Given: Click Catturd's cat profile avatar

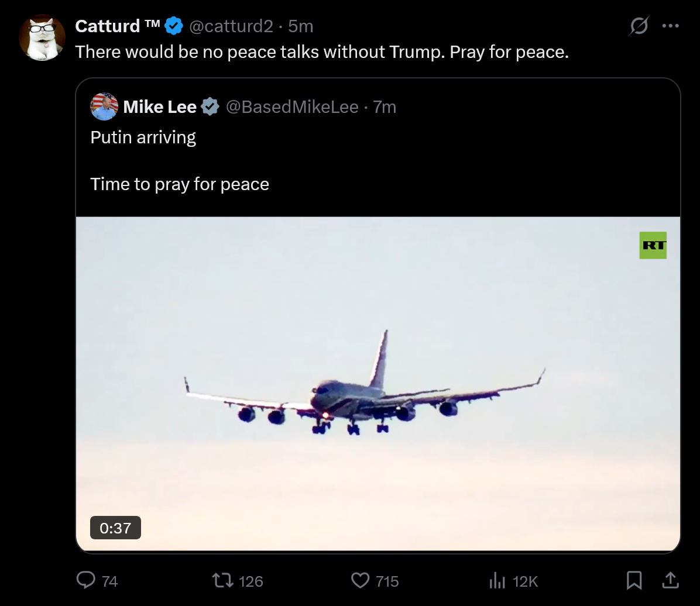Looking at the screenshot, I should 42,38.
